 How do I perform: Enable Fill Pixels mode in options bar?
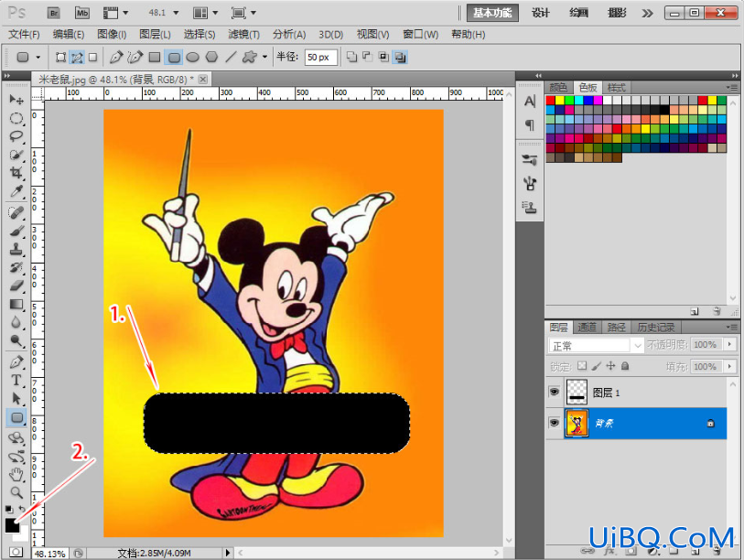[93, 58]
